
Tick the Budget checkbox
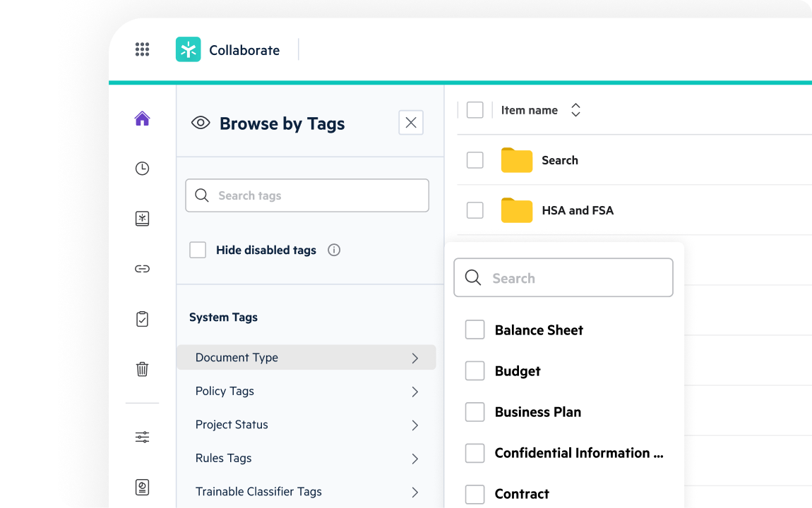coord(475,371)
